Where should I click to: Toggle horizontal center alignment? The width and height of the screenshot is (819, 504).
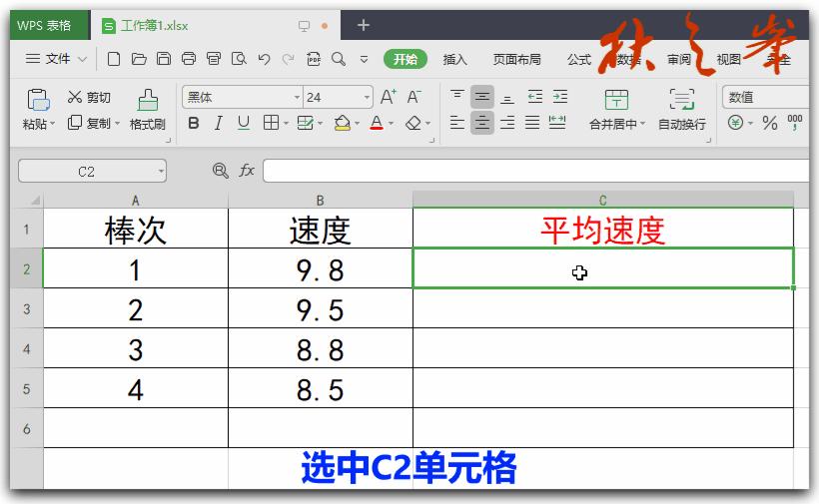coord(482,123)
